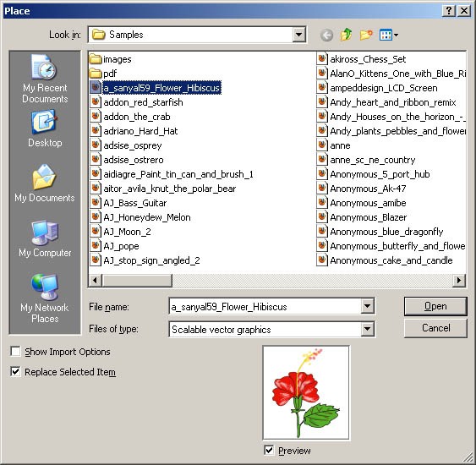
Task: Select aidiagre_Paint_tin_can_and_brush_1 file name
Action: (178, 174)
